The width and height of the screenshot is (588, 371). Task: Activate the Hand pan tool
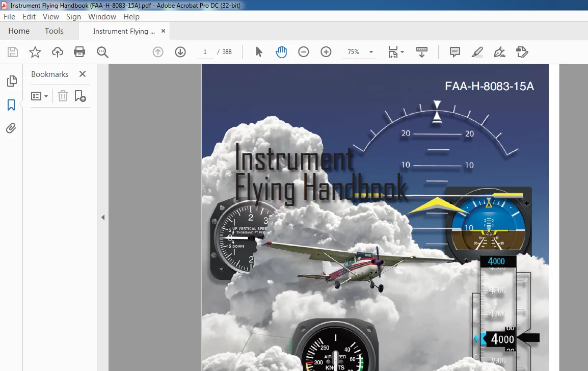281,52
